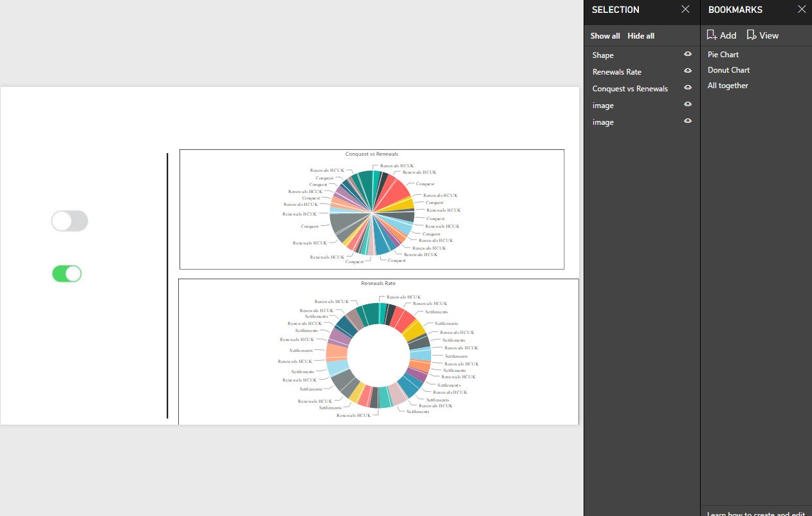Toggle visibility of Conquest vs Renewals
This screenshot has height=516, width=812.
688,88
